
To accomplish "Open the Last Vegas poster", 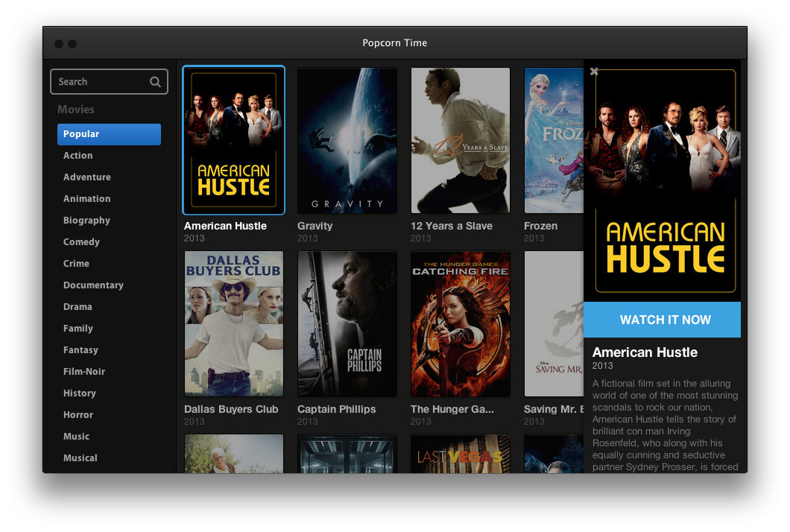I will 461,454.
